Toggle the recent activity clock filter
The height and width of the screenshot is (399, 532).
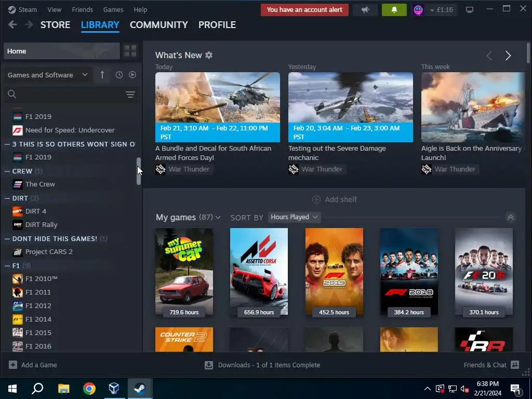tap(119, 75)
